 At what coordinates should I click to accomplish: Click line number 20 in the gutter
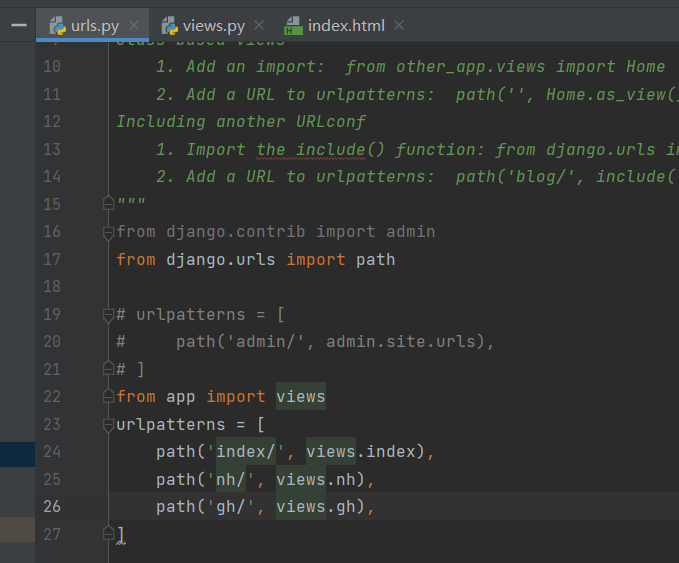click(x=52, y=342)
